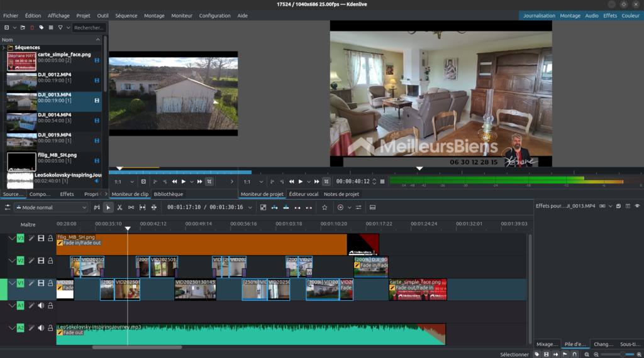Fast forward in the clip monitor
This screenshot has height=358, width=644.
(x=199, y=182)
